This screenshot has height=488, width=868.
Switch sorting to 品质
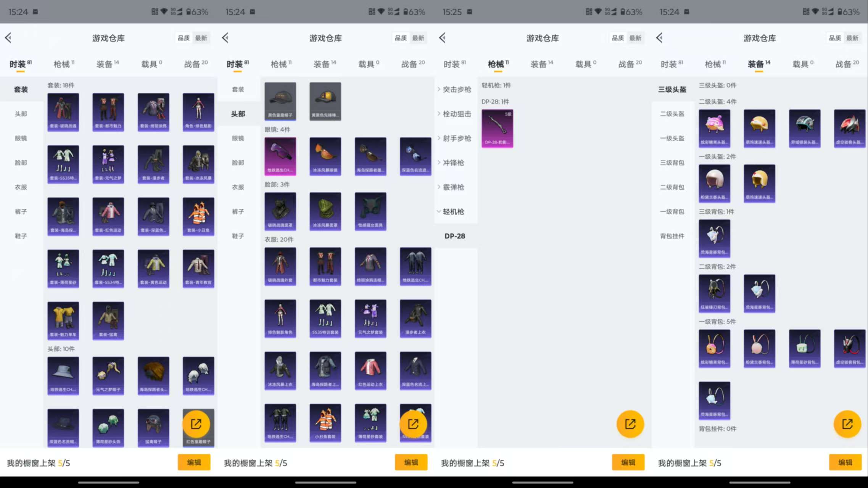point(184,38)
